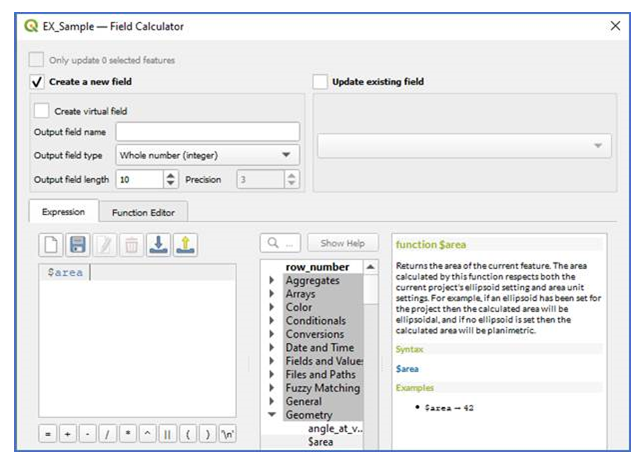Viewport: 640px width, 460px height.
Task: Click the edit expression pencil icon
Action: point(105,245)
